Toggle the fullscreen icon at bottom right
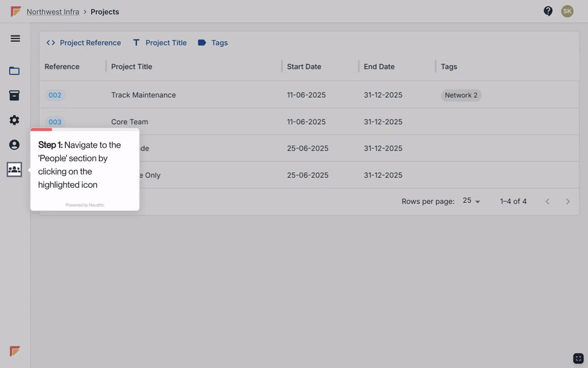The height and width of the screenshot is (368, 588). coord(578,358)
